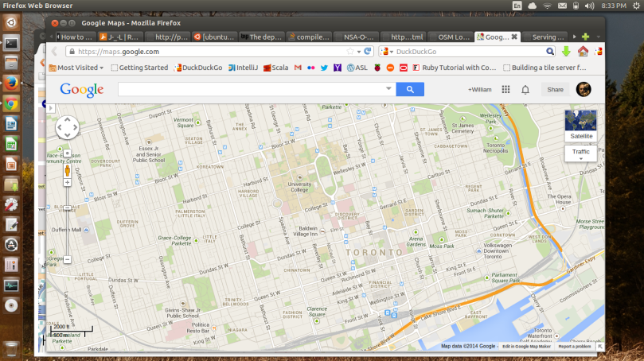
Task: Switch to the 'Serving ...' tab
Action: [544, 37]
